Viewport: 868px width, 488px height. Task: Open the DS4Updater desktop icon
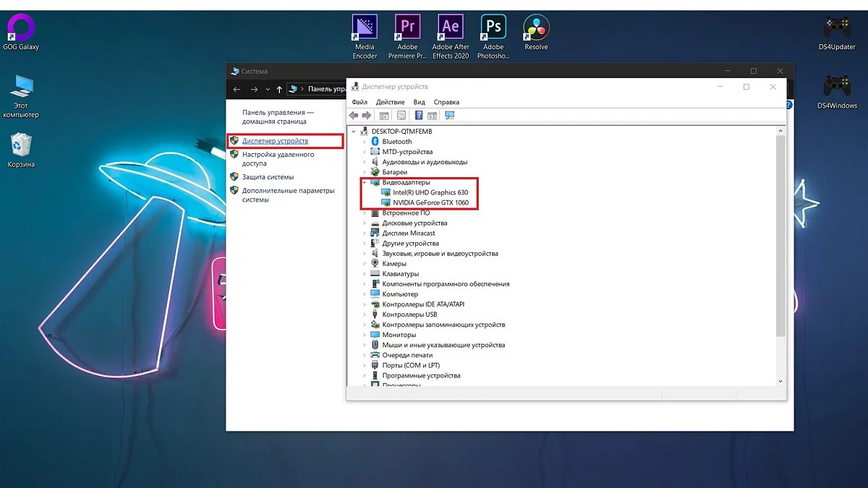[837, 33]
